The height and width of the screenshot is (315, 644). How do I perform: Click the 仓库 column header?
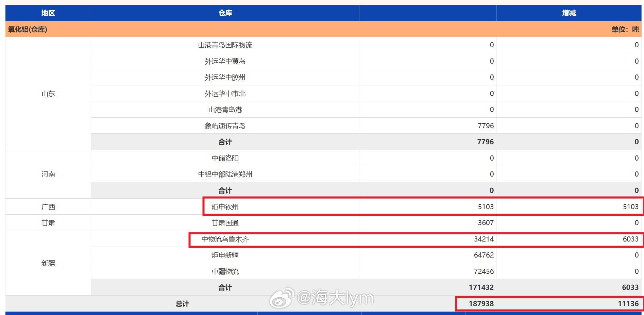point(224,13)
